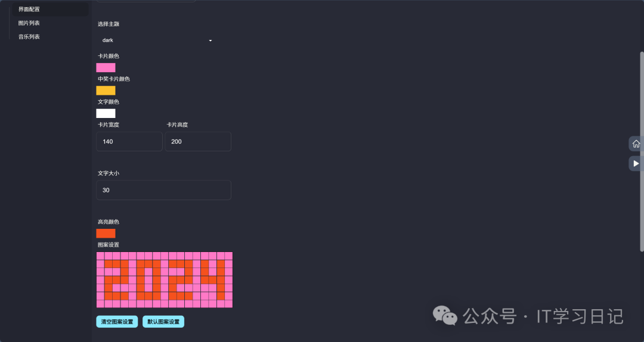The image size is (644, 342).
Task: Pick the pink 卡片颜色 swatch
Action: [x=106, y=68]
